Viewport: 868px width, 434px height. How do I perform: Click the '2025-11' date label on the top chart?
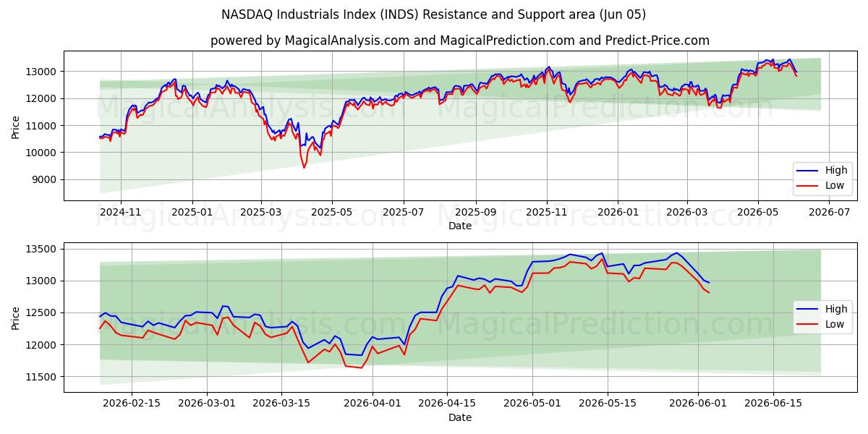tap(547, 213)
